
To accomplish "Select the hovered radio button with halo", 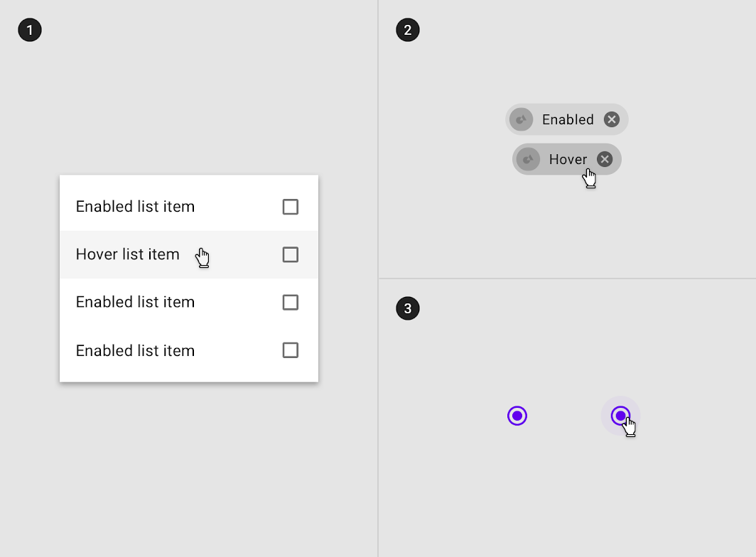I will [x=620, y=416].
